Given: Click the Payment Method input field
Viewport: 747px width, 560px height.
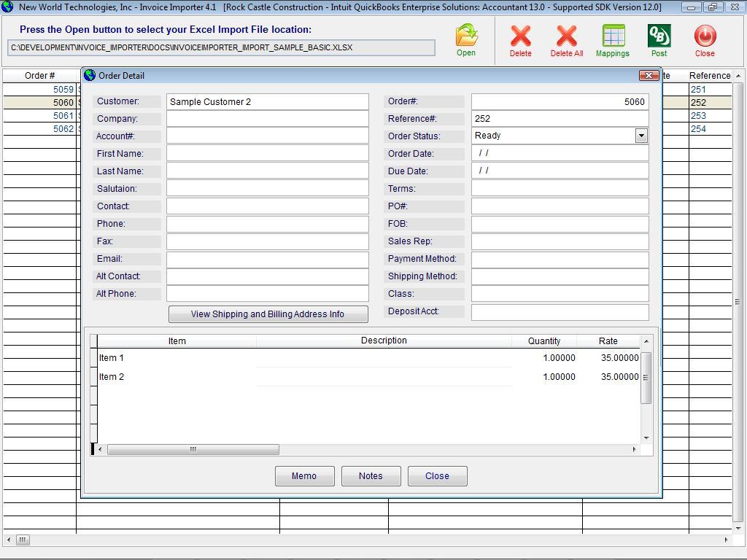Looking at the screenshot, I should [x=560, y=259].
